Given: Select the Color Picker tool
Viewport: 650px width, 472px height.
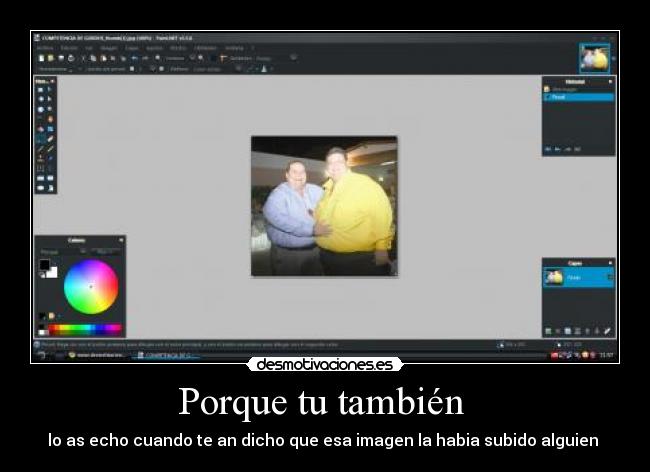Looking at the screenshot, I should tap(50, 149).
